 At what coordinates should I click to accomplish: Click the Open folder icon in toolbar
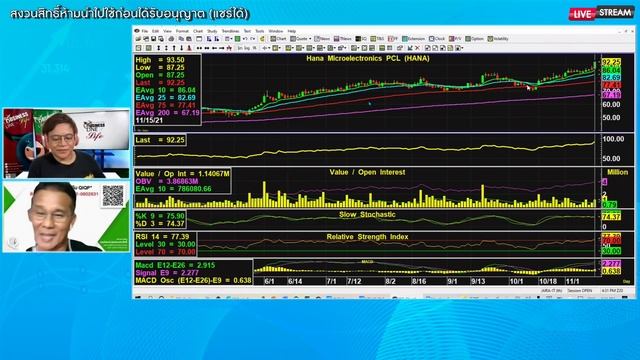138,39
